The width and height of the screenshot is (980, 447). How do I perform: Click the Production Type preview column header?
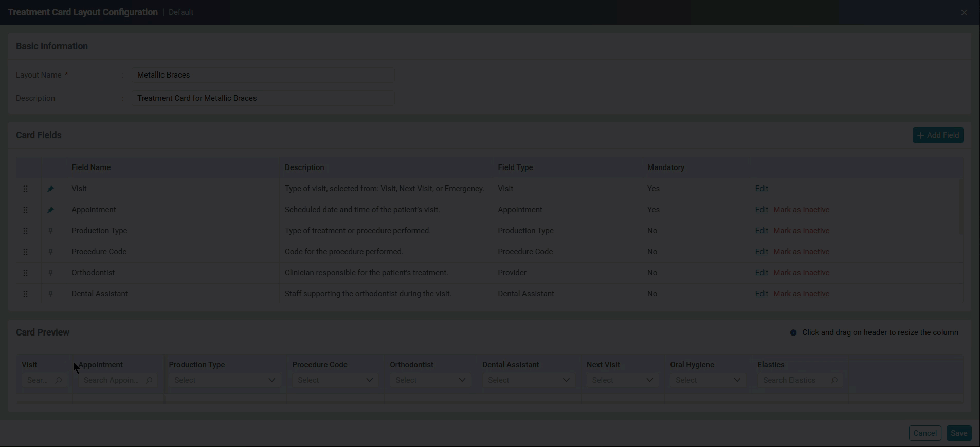click(197, 365)
